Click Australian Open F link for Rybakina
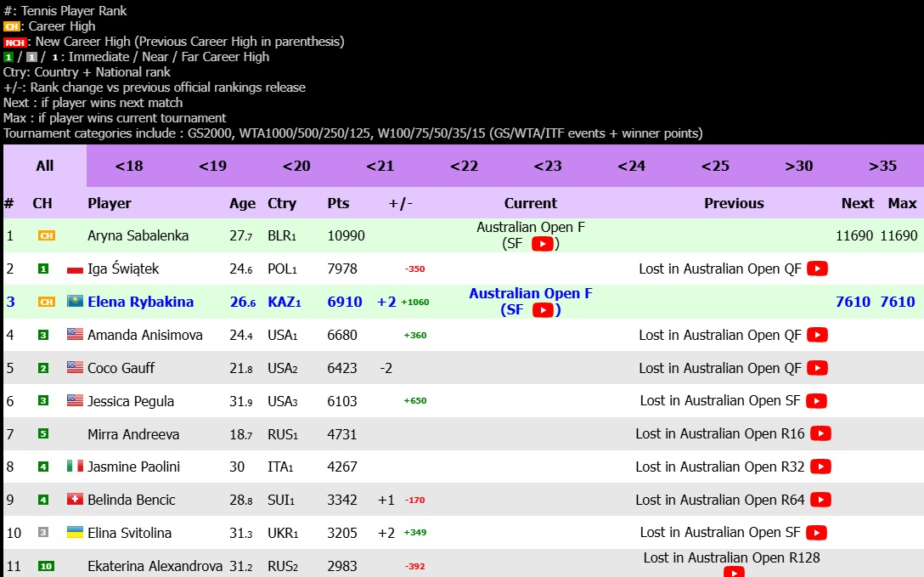 point(531,293)
